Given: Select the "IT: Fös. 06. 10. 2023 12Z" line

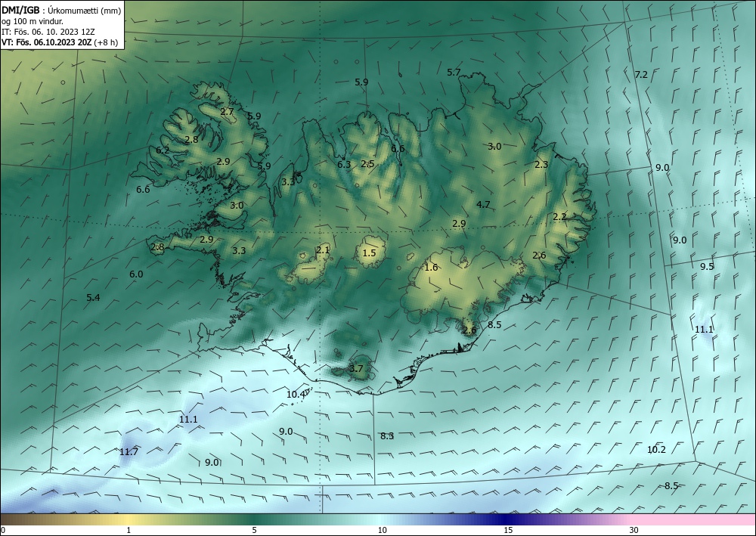Looking at the screenshot, I should 48,32.
